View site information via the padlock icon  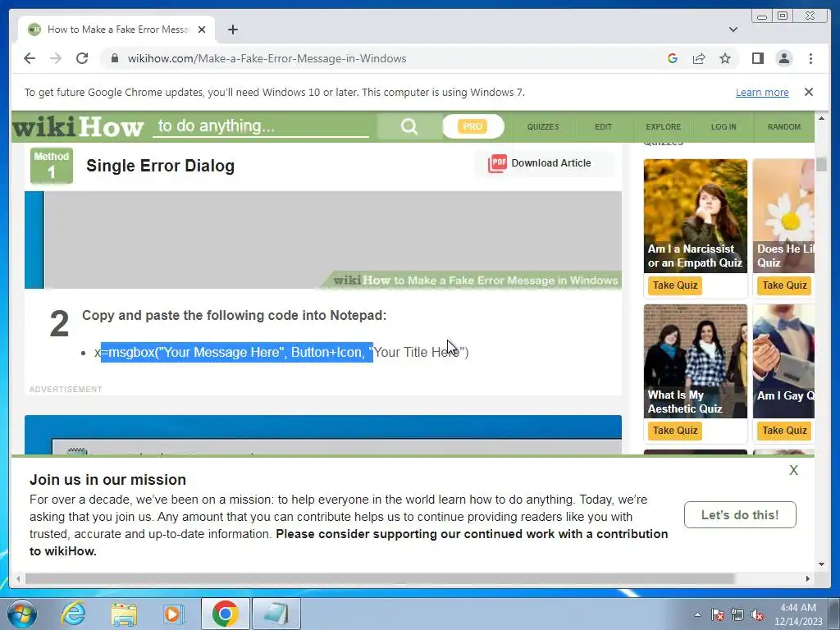[114, 58]
